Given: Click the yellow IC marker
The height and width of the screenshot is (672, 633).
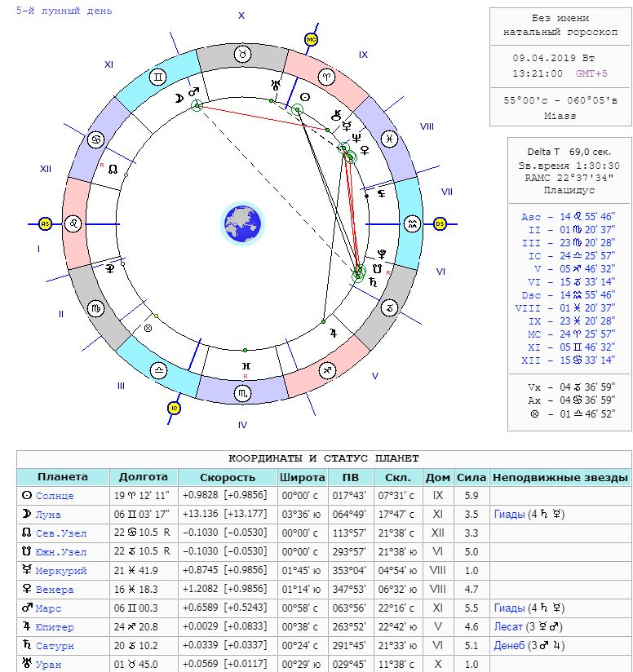Looking at the screenshot, I should 174,408.
